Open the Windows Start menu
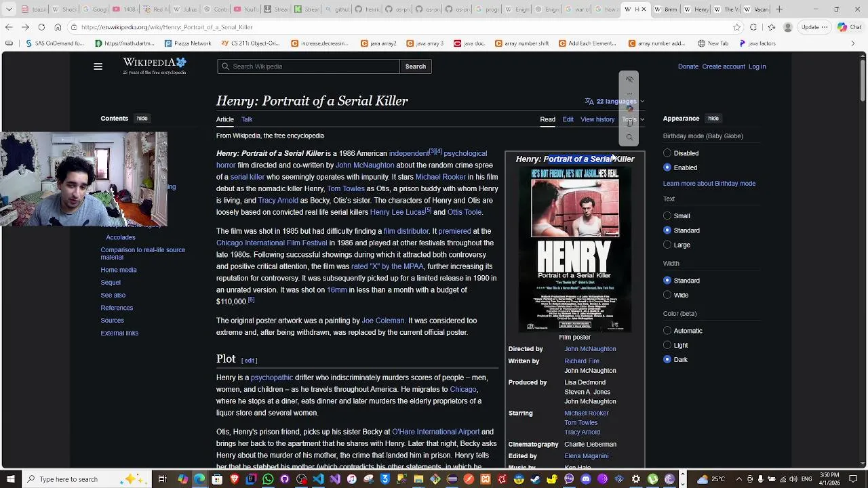868x488 pixels. (10, 479)
